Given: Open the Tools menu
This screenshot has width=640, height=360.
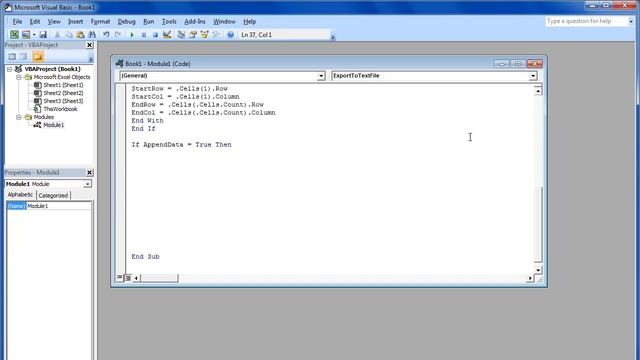Looking at the screenshot, I should [x=169, y=22].
